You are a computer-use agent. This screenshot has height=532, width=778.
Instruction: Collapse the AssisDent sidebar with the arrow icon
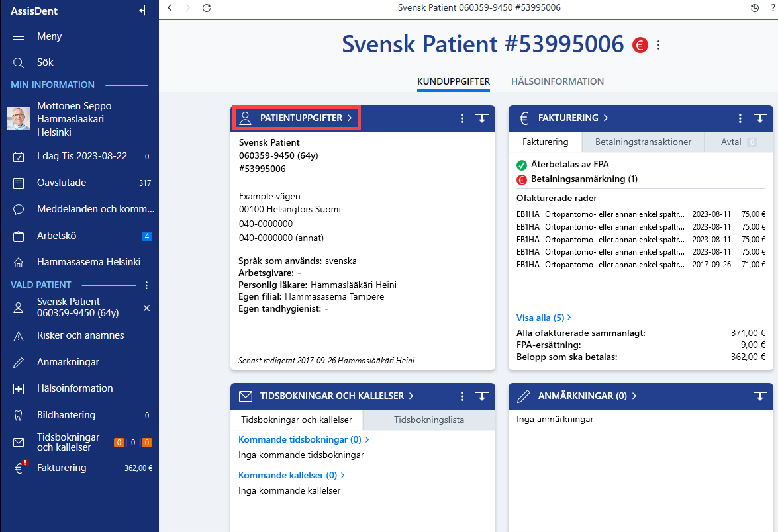(x=142, y=11)
